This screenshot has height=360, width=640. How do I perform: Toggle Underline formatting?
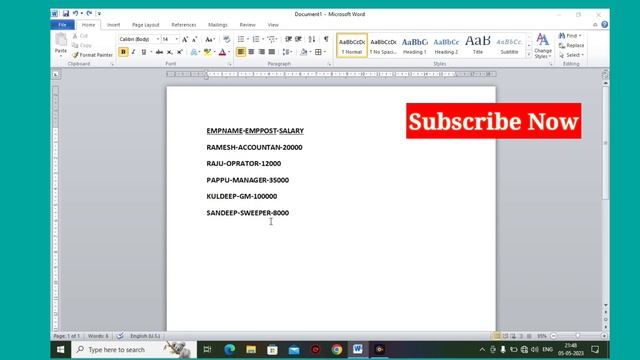click(143, 52)
